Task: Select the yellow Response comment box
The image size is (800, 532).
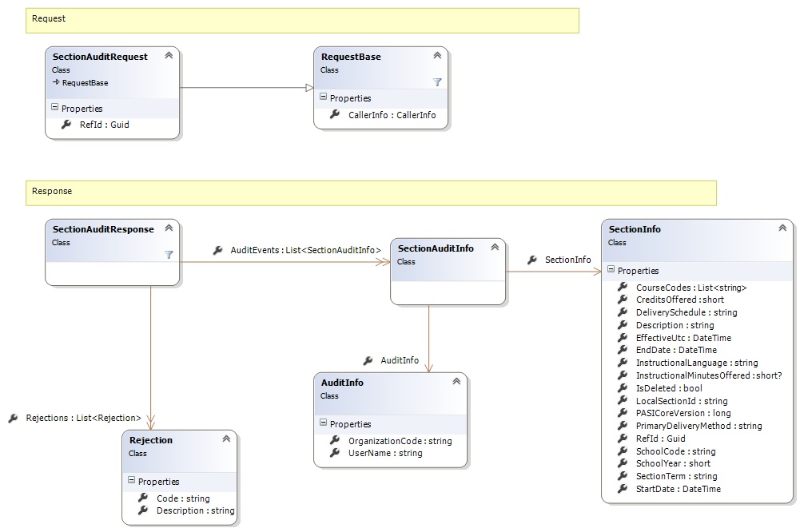Action: (x=371, y=193)
